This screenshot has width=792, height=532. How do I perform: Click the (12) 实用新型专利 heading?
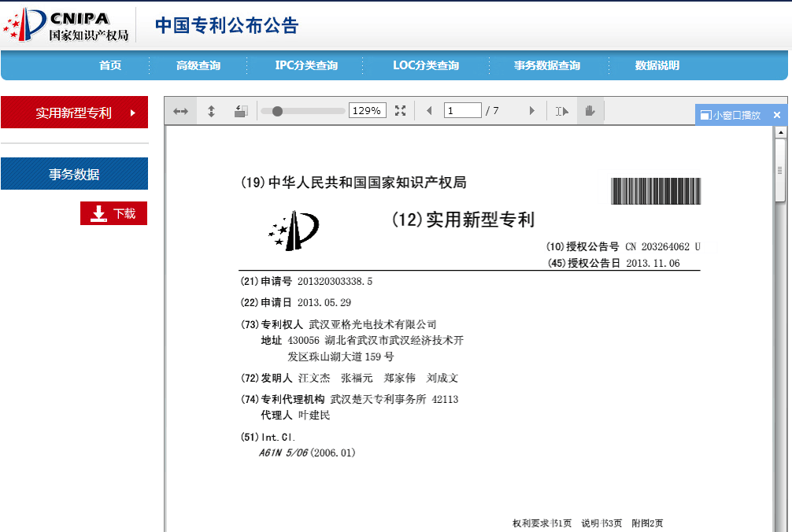[463, 220]
